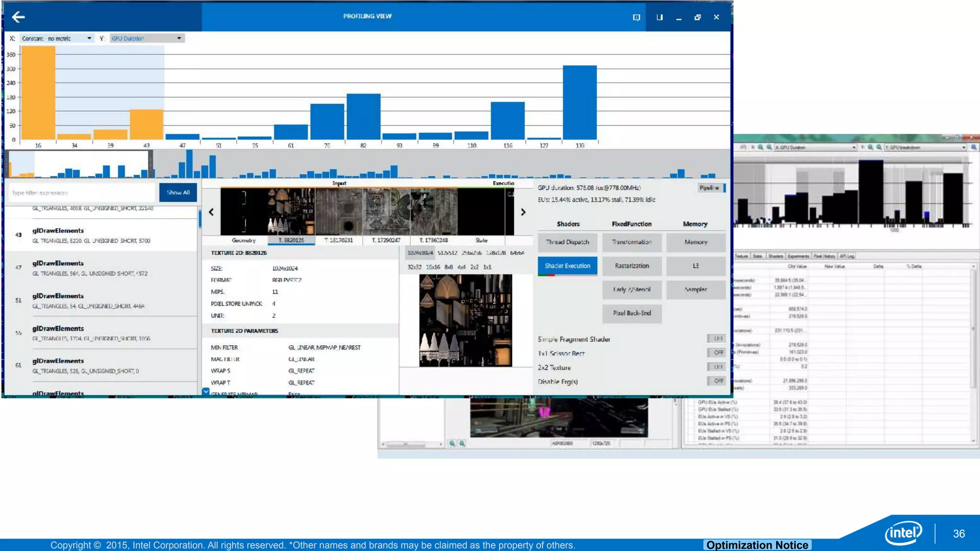This screenshot has height=551, width=980.
Task: Toggle the Disable Erg(s) switch
Action: tap(717, 381)
